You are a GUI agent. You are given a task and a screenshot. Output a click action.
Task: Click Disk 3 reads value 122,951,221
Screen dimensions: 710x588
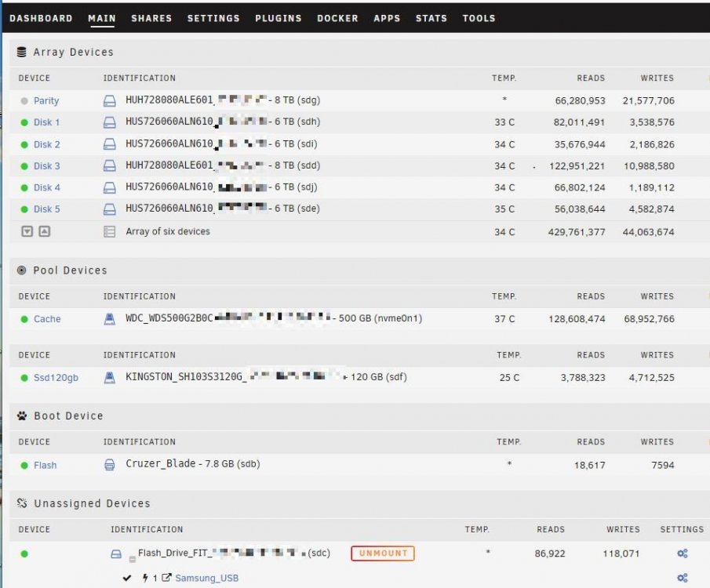coord(577,166)
